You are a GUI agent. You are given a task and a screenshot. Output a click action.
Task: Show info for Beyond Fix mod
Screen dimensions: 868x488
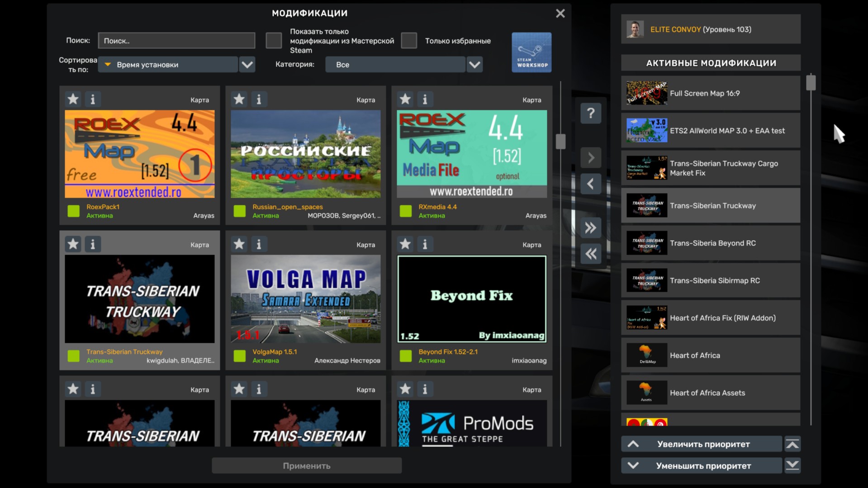(425, 244)
